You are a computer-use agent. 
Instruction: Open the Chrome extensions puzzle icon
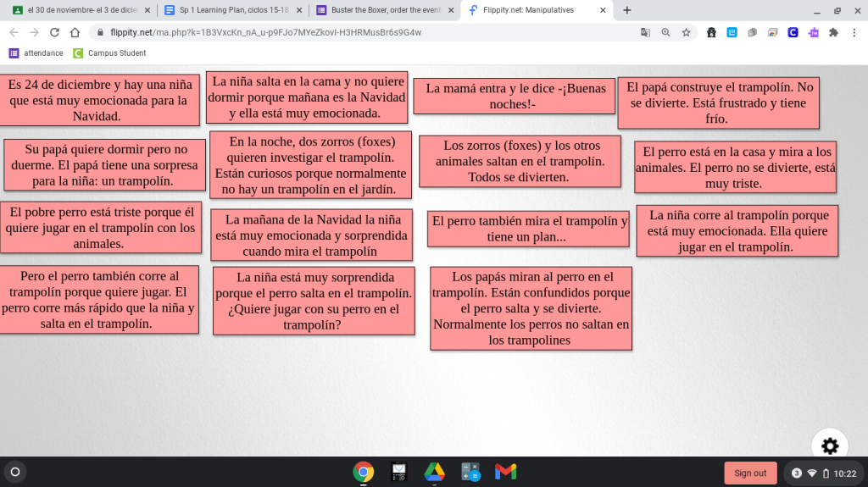click(x=833, y=32)
